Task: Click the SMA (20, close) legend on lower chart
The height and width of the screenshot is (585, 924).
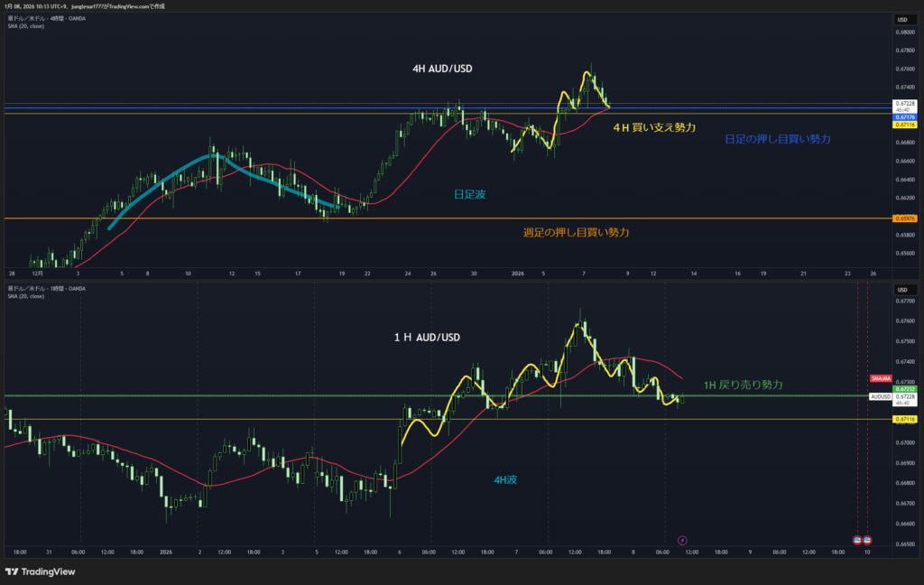Action: pyautogui.click(x=25, y=295)
